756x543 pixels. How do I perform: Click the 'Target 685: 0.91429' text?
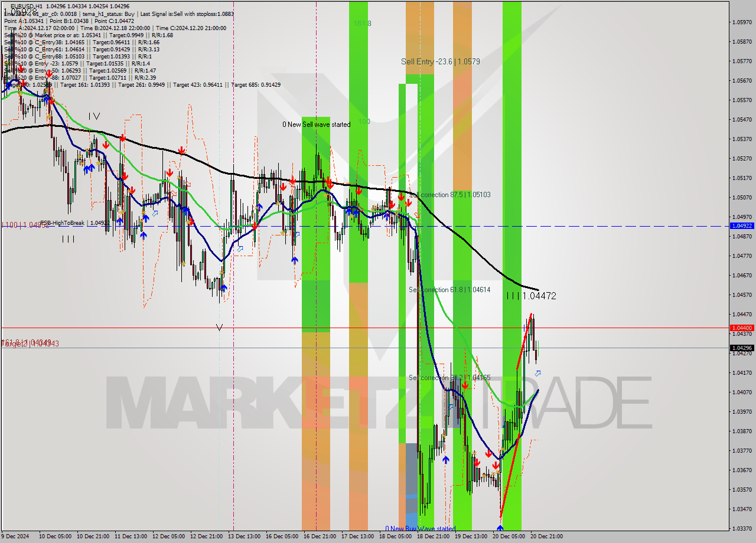click(x=256, y=84)
